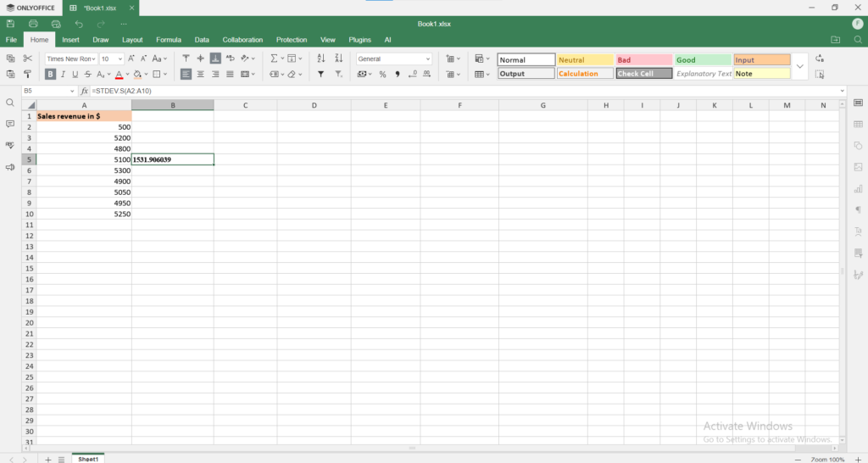This screenshot has height=463, width=868.
Task: Switch to the Plugins tab
Action: [359, 40]
